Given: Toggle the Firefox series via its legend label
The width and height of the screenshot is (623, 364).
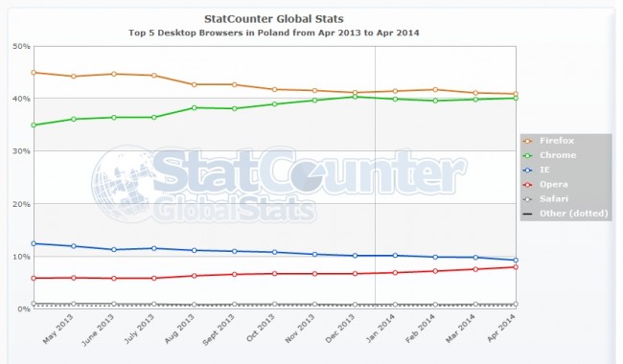Looking at the screenshot, I should 557,141.
